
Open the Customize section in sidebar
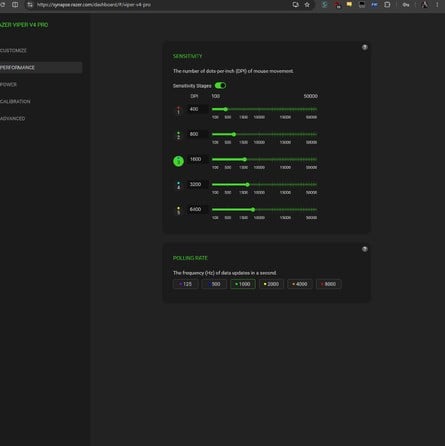tap(13, 51)
